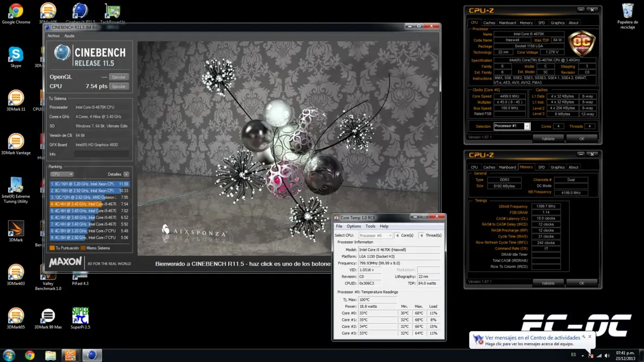Launch Skype from the desktop

[x=16, y=57]
